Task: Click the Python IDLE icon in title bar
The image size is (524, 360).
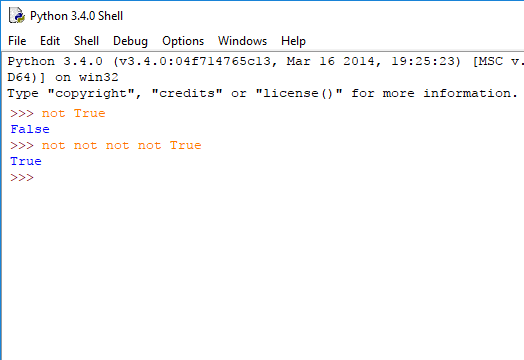Action: (17, 16)
